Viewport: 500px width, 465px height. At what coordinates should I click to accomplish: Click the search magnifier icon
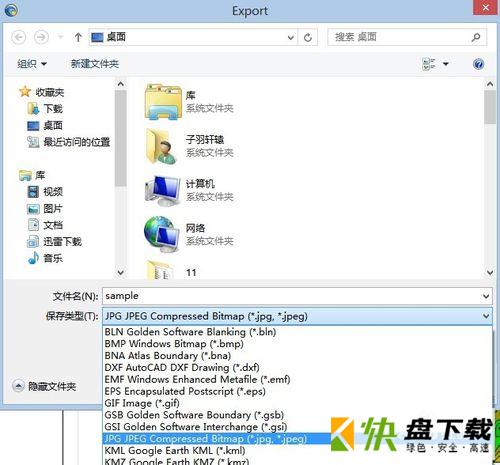476,37
